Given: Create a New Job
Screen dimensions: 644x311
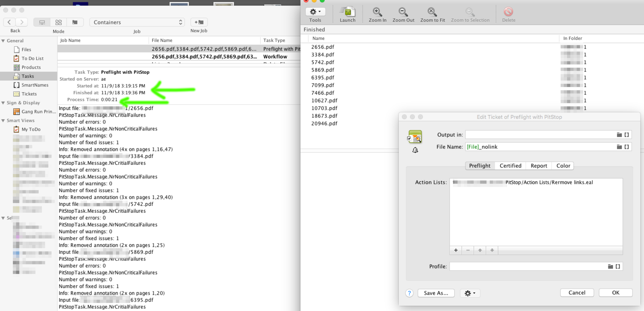Looking at the screenshot, I should tap(199, 22).
